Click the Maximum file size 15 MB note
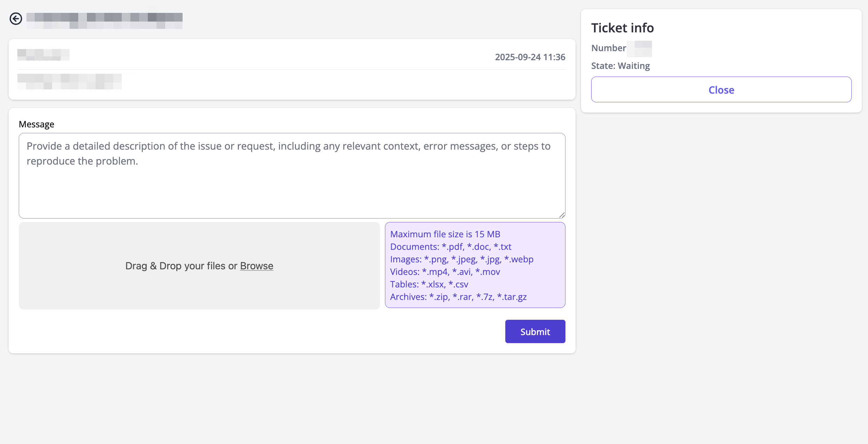 (445, 234)
